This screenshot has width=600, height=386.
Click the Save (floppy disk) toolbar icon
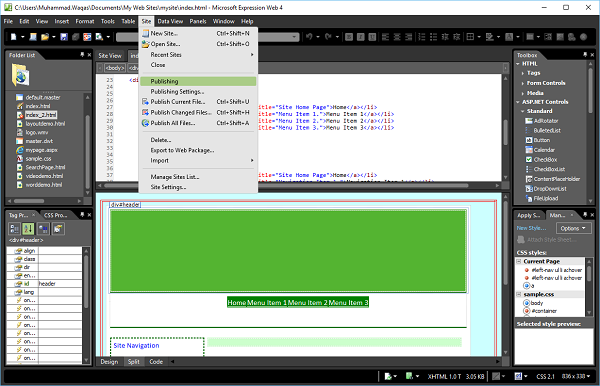[64, 37]
